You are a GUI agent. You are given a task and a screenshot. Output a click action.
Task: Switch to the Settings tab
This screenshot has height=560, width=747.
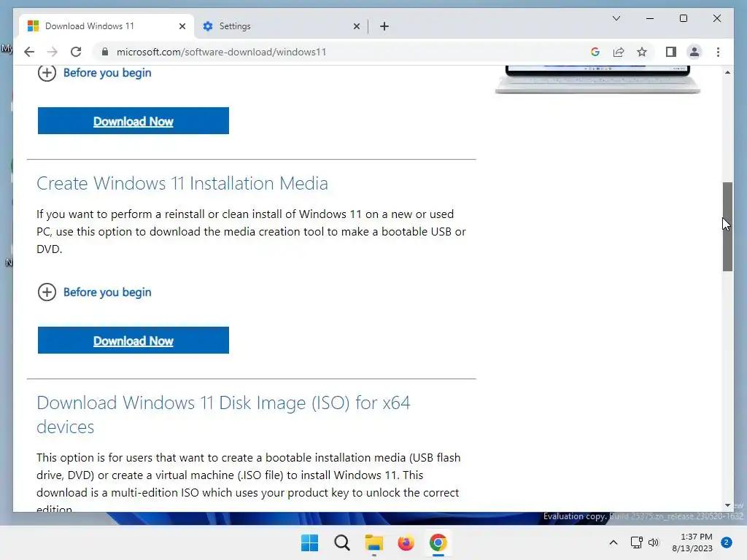pos(281,26)
